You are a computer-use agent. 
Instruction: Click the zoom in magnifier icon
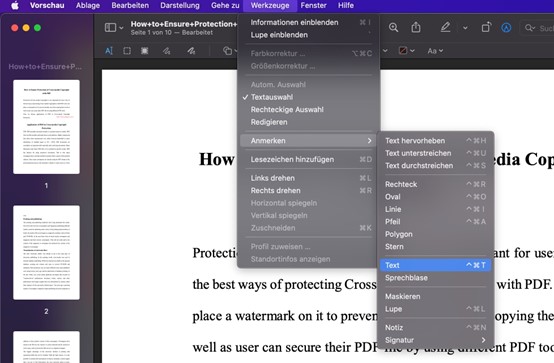click(393, 28)
